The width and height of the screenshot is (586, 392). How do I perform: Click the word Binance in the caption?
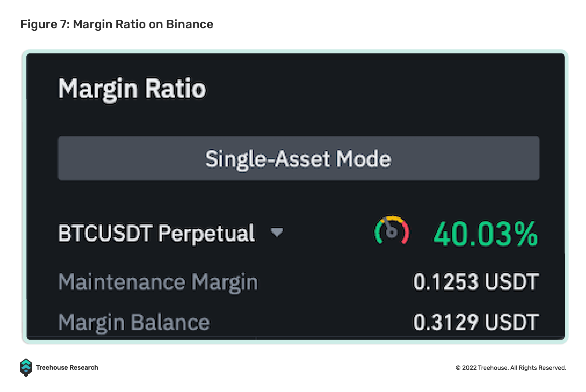190,24
